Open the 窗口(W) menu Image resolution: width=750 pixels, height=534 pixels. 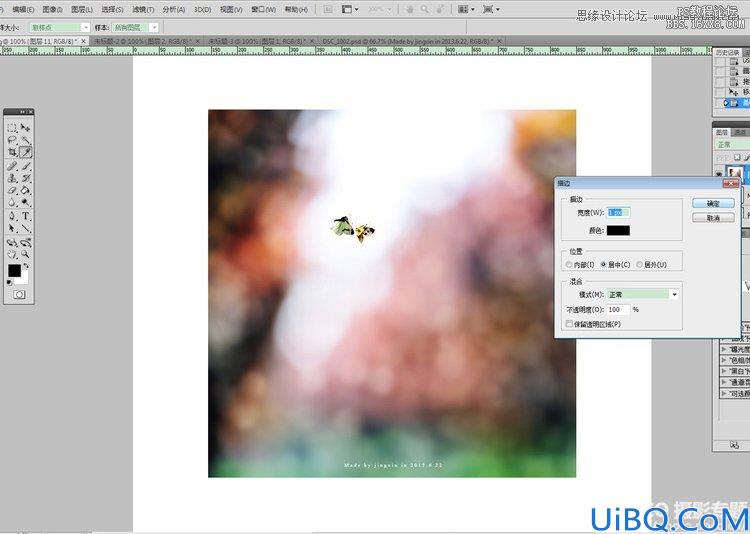pyautogui.click(x=264, y=10)
